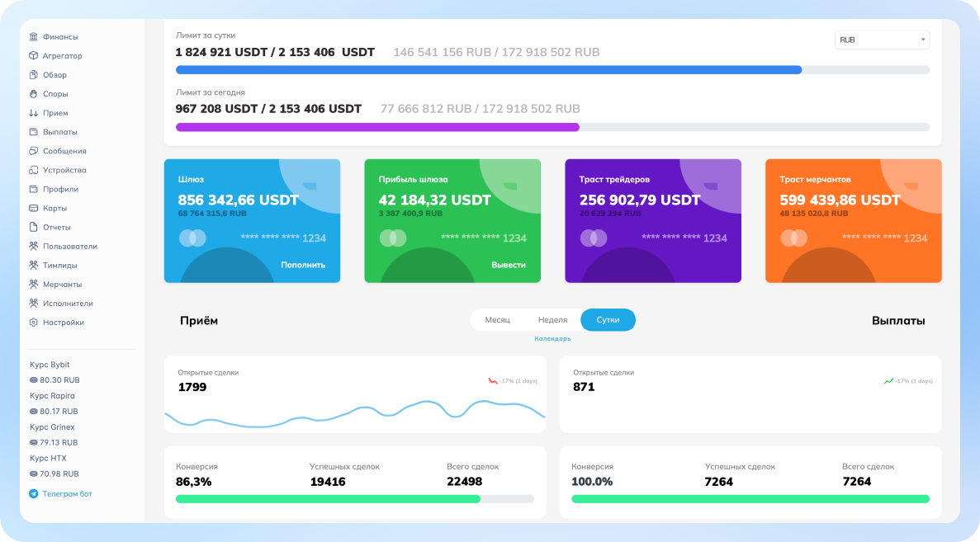
Task: Click the balance 42 184,32 USDT
Action: coord(435,200)
